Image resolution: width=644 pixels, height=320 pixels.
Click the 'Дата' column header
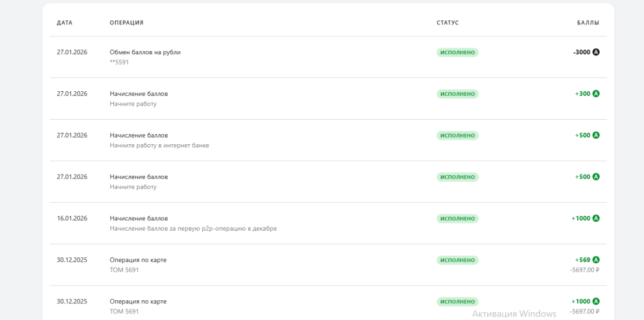click(64, 23)
